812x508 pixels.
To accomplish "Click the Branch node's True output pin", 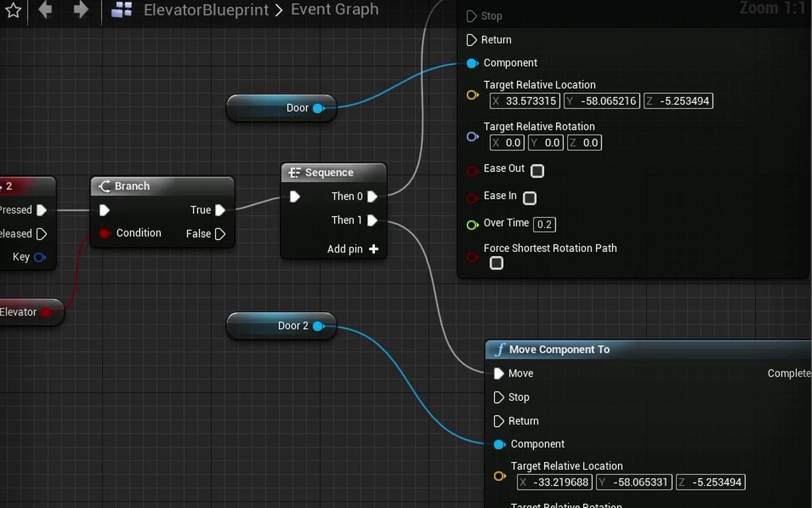I will pos(220,210).
